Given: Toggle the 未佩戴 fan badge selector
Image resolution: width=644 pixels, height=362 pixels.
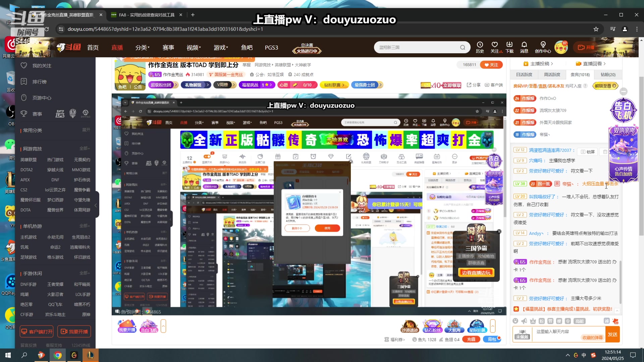Looking at the screenshot, I should pyautogui.click(x=523, y=334).
